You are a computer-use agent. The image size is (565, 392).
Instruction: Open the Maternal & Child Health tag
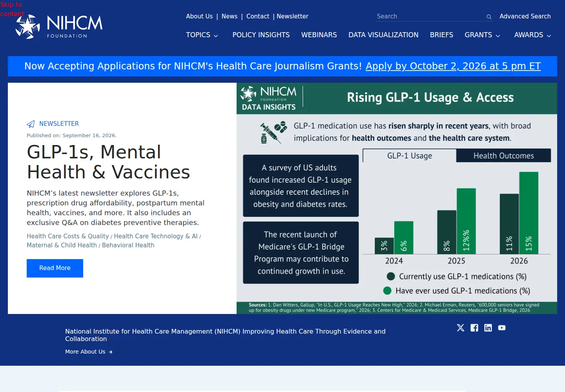(62, 245)
